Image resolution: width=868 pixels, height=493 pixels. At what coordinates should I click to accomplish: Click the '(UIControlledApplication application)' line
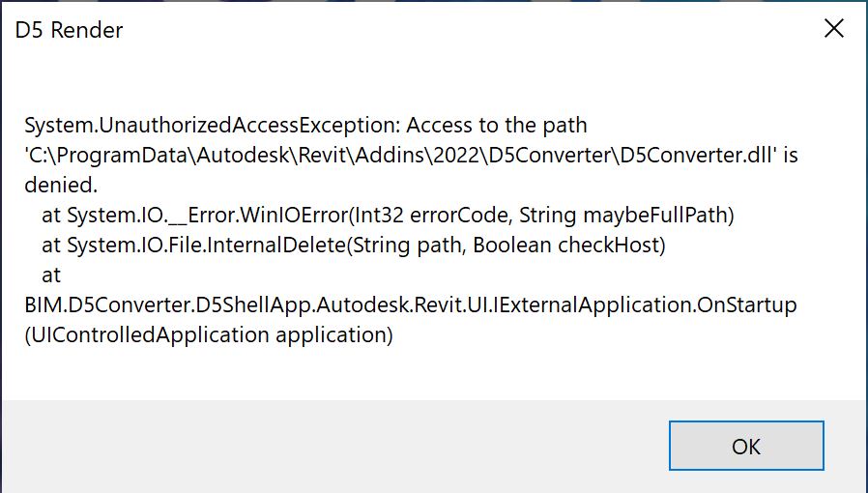click(x=209, y=334)
